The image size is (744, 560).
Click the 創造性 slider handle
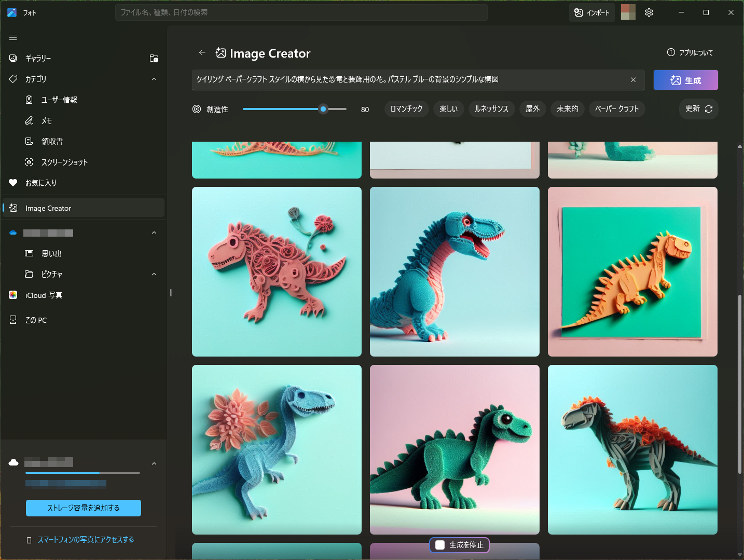point(323,109)
